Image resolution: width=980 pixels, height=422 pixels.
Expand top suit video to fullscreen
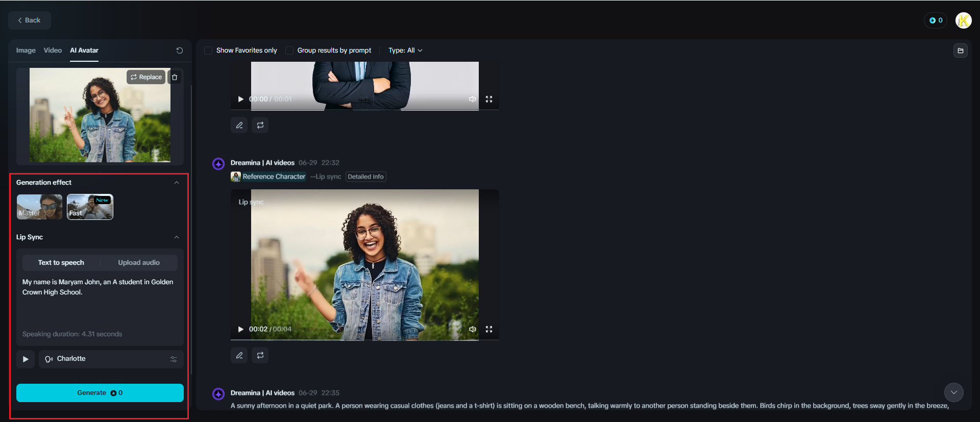coord(489,99)
